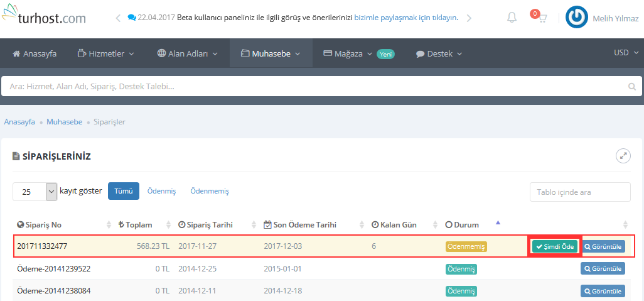Viewport: 644px width, 301px height.
Task: Show previous announcement with left arrow
Action: click(118, 18)
